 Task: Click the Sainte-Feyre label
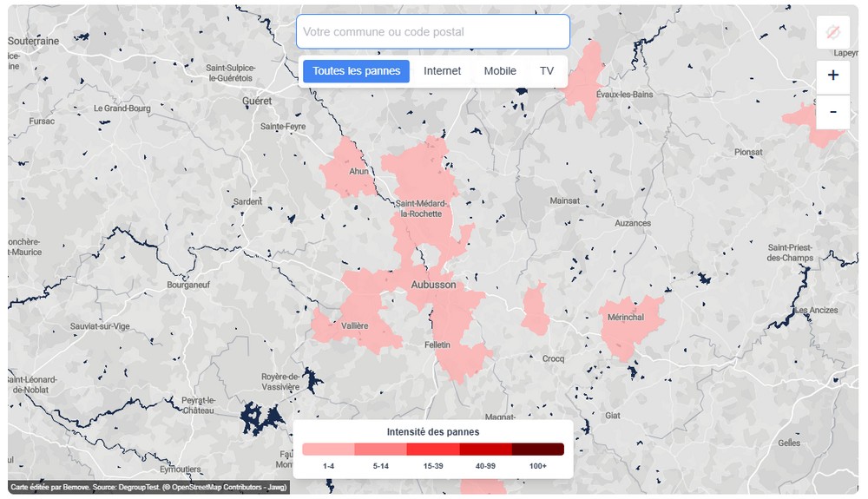pyautogui.click(x=283, y=127)
